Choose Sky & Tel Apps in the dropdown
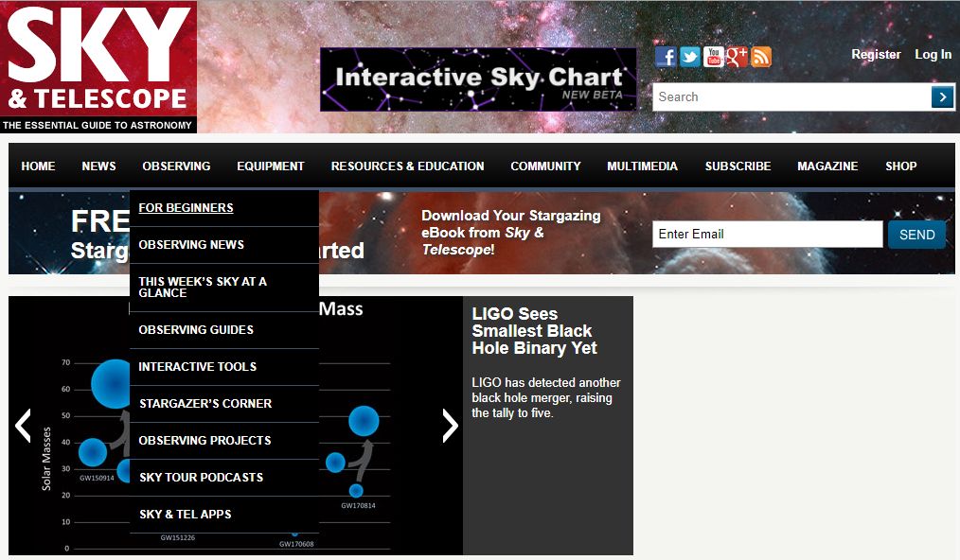This screenshot has width=960, height=560. [x=224, y=514]
